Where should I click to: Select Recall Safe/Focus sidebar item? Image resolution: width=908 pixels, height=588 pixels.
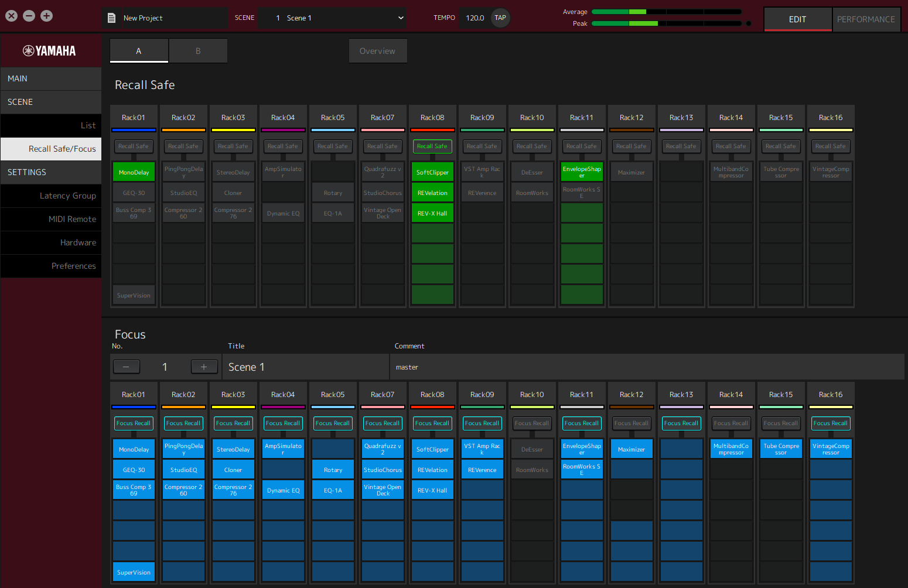51,149
